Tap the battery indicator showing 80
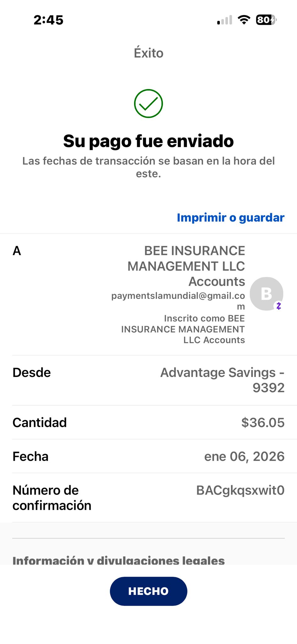 coord(266,20)
